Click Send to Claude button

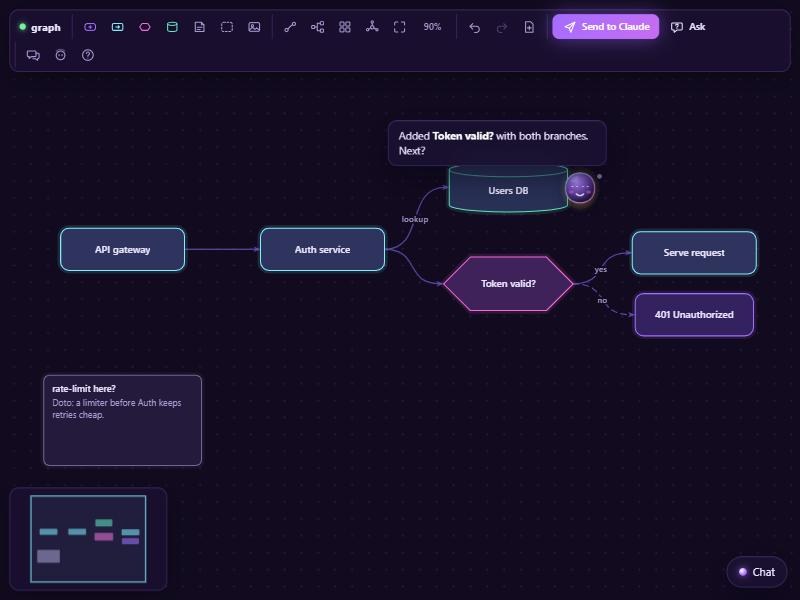tap(606, 27)
